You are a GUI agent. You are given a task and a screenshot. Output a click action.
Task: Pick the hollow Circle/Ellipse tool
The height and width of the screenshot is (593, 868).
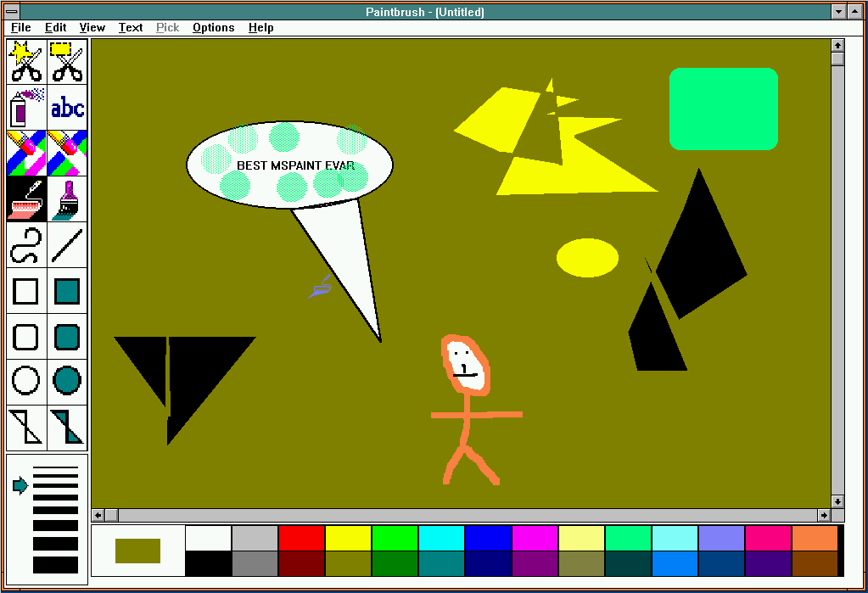[x=26, y=382]
